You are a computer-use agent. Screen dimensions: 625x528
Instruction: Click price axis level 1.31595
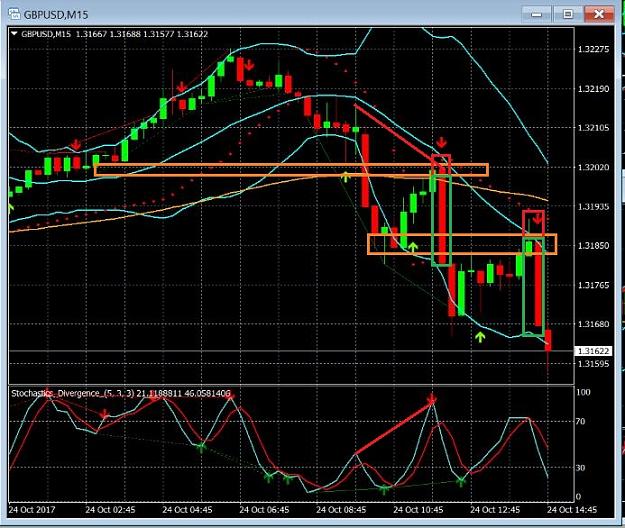click(x=594, y=364)
